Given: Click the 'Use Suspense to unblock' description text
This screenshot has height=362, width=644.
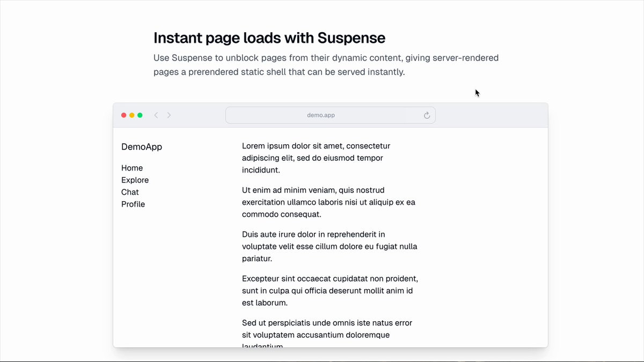Looking at the screenshot, I should [325, 65].
